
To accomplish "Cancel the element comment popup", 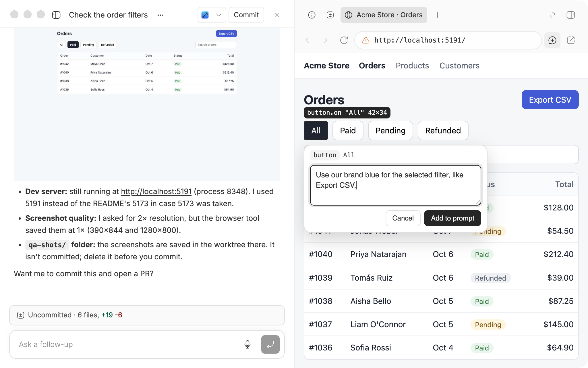I will [403, 218].
